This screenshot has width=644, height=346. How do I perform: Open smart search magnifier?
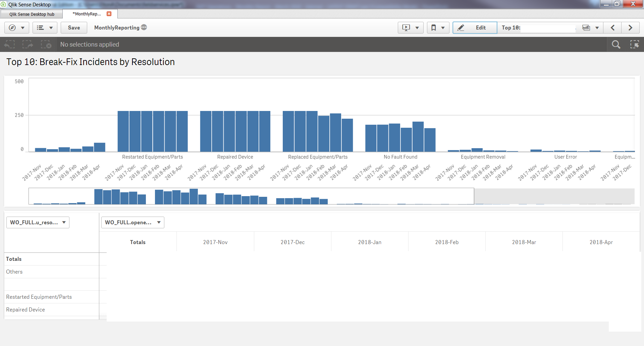point(616,45)
